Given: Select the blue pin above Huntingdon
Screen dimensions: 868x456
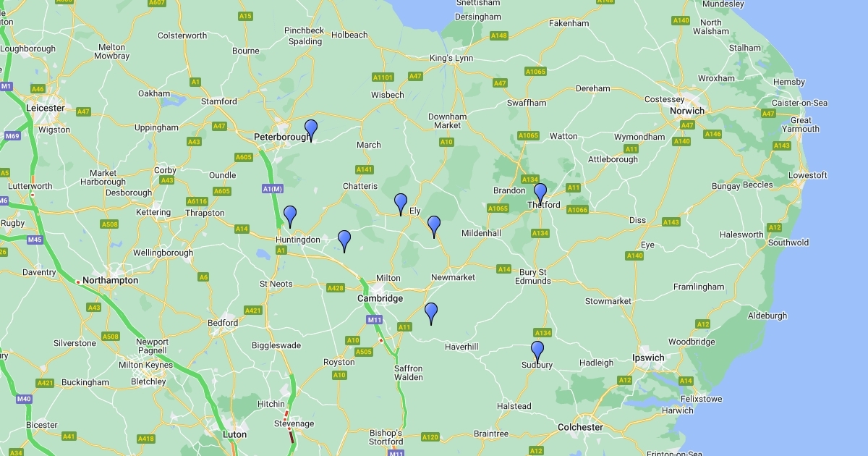Looking at the screenshot, I should tap(290, 216).
